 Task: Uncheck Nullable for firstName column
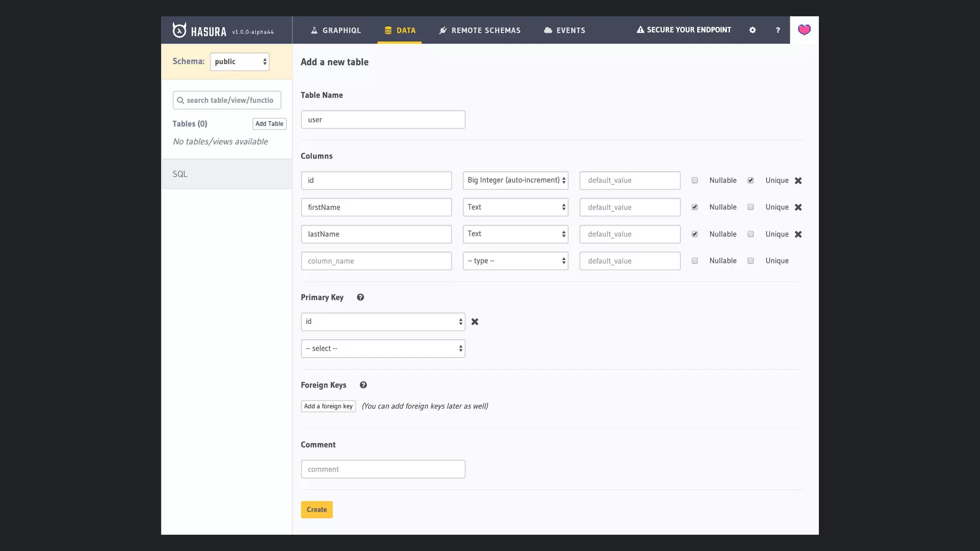[x=695, y=207]
